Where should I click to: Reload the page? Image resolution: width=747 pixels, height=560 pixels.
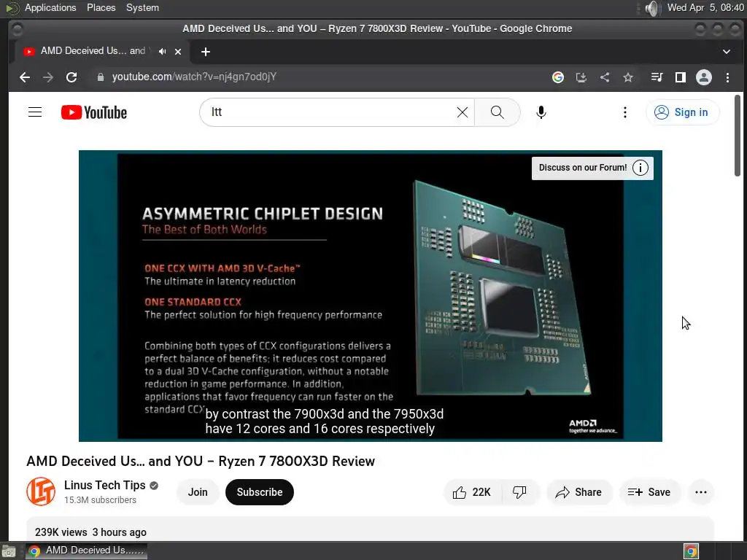(x=71, y=77)
